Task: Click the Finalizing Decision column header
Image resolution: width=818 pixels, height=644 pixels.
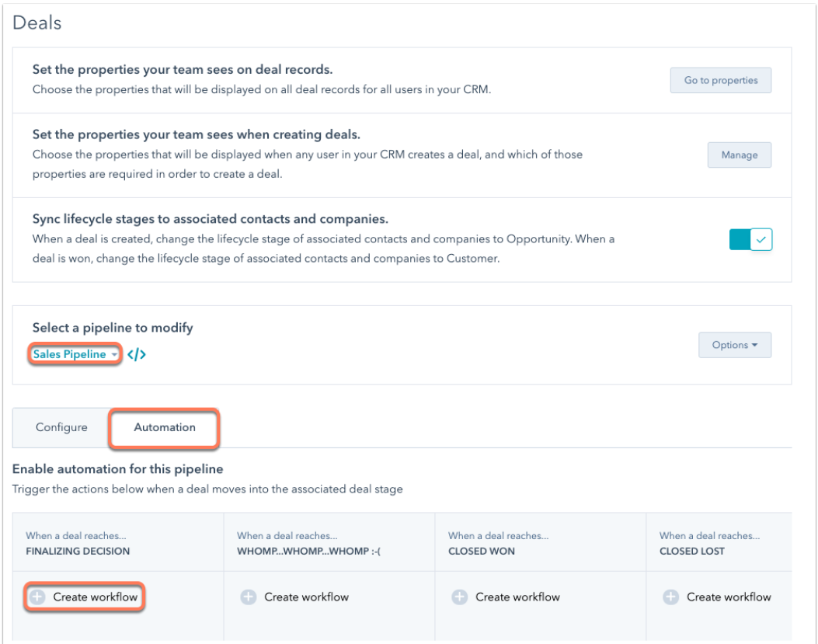Action: click(x=118, y=543)
